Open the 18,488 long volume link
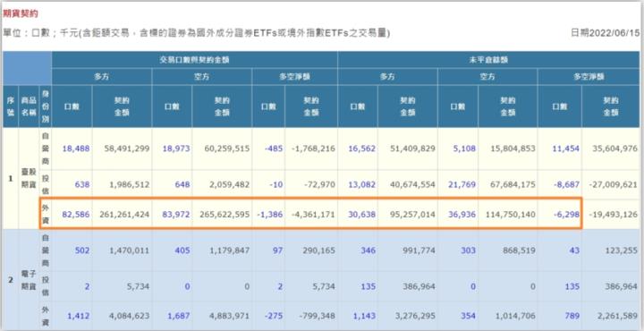The height and width of the screenshot is (331, 644). pyautogui.click(x=76, y=149)
